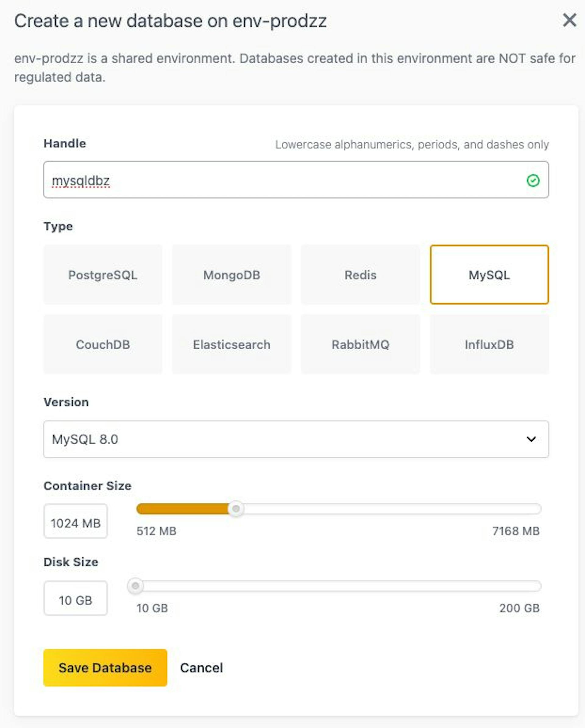Click the '200 GB' maximum label

[x=519, y=608]
